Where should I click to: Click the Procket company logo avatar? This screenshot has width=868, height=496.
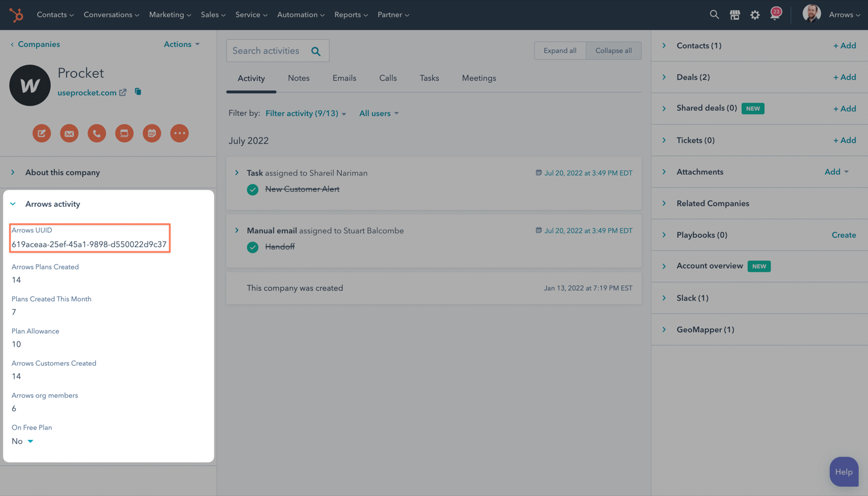(x=30, y=86)
